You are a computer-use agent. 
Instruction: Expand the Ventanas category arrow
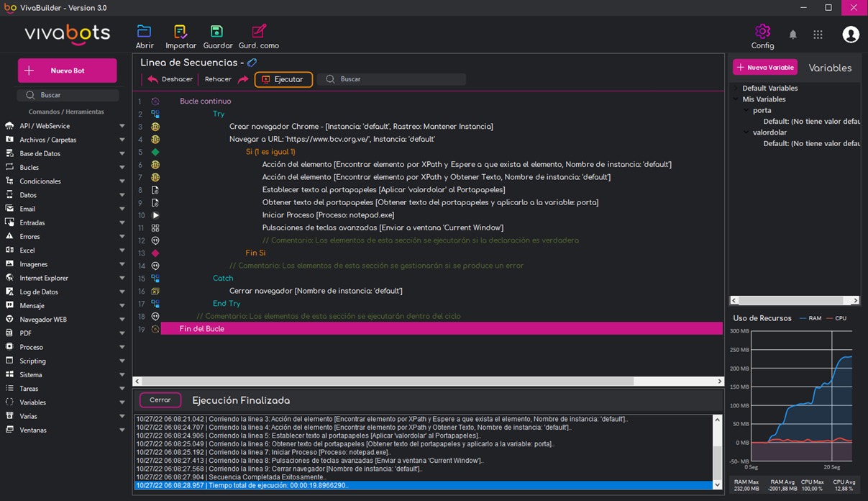click(x=122, y=430)
